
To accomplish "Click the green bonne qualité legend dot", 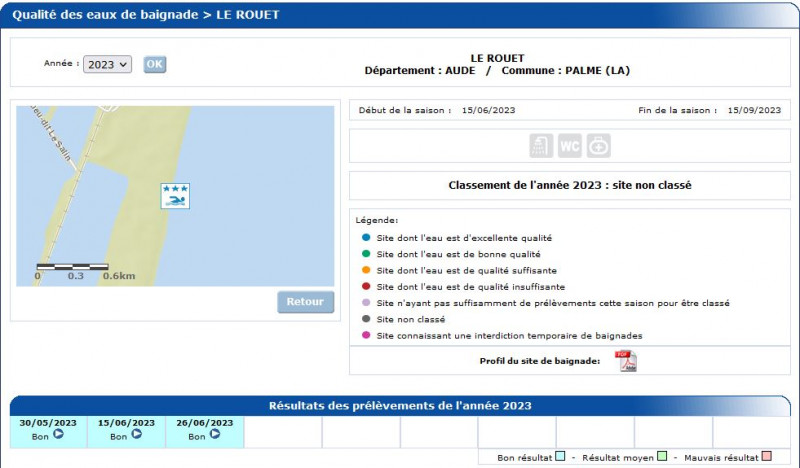I will (366, 254).
